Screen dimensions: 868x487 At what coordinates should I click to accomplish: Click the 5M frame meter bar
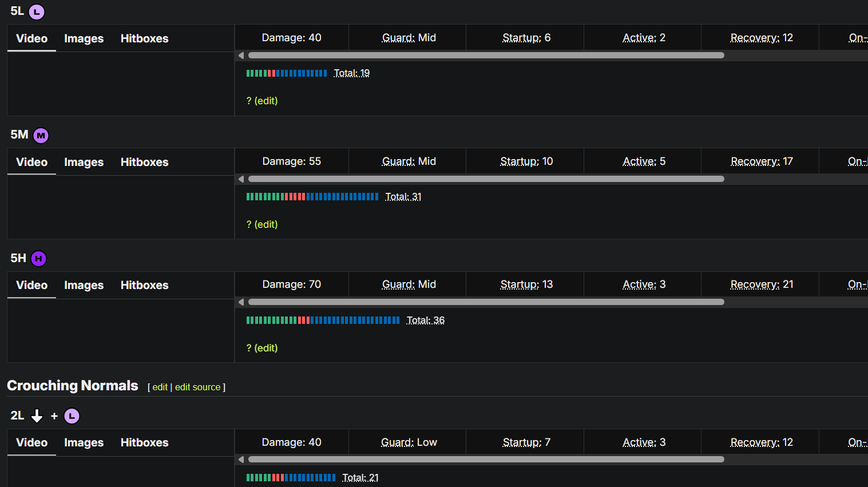tap(312, 197)
